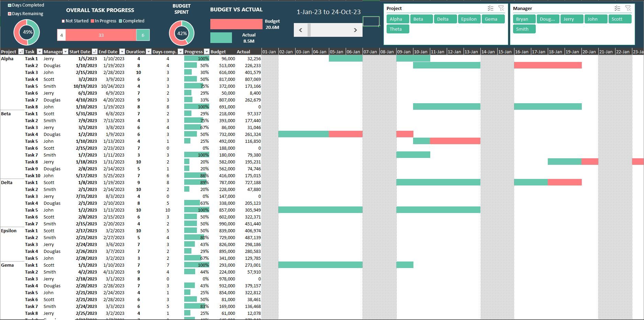Enable multi-select on the Manager slicer
The image size is (644, 320).
coord(617,8)
